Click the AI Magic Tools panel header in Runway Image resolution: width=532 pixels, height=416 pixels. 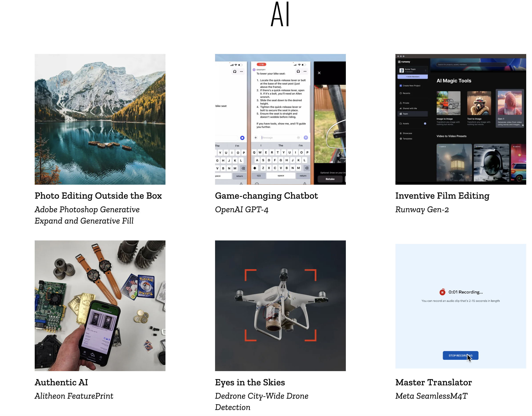(x=454, y=80)
